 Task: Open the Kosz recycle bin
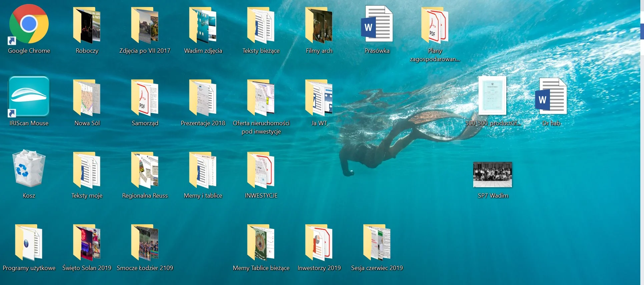coord(29,168)
